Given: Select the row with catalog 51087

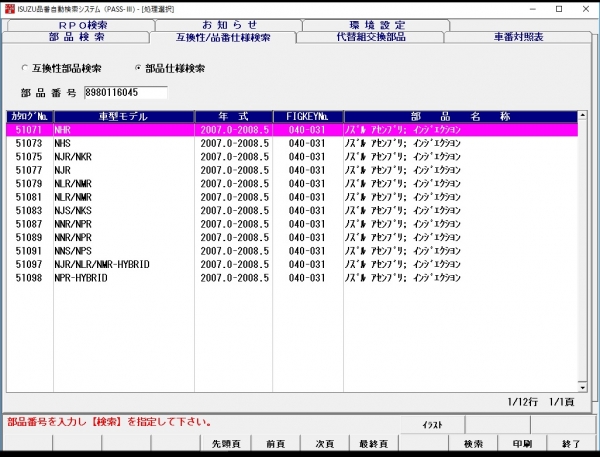Looking at the screenshot, I should [292, 224].
